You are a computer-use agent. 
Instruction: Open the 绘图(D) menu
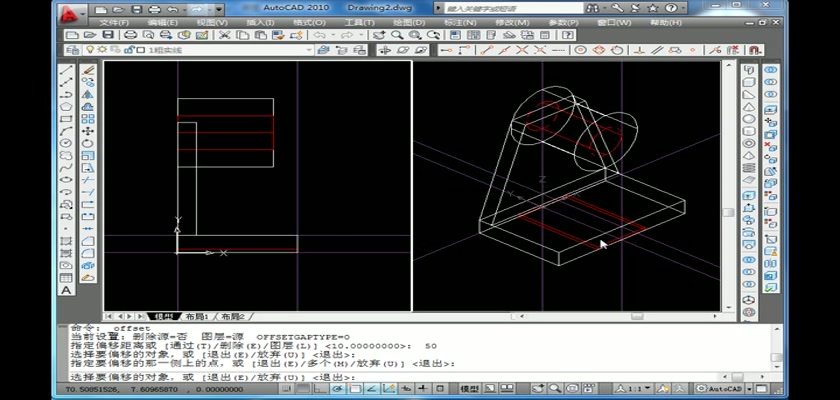407,22
